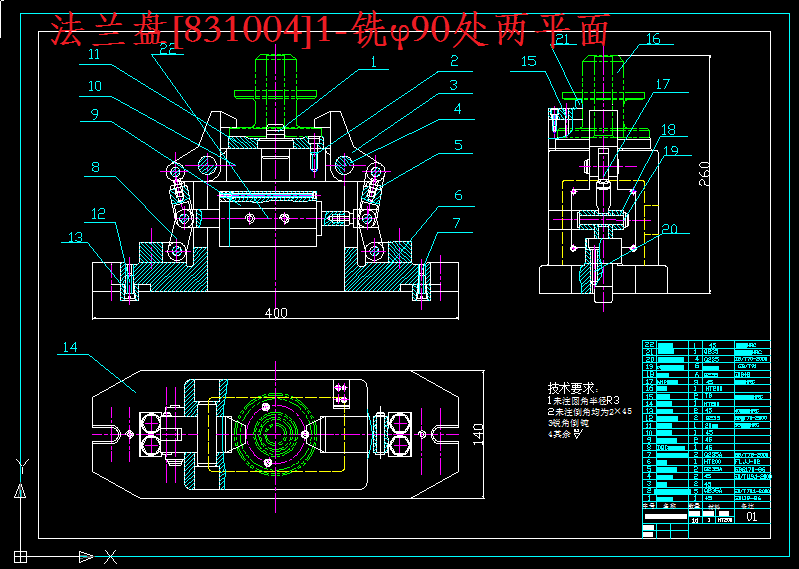Select part balloon number 7
Viewport: 799px width, 569px height.
456,223
